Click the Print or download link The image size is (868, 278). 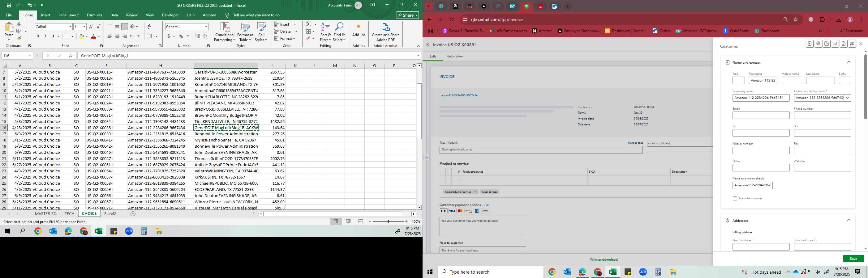(604, 259)
